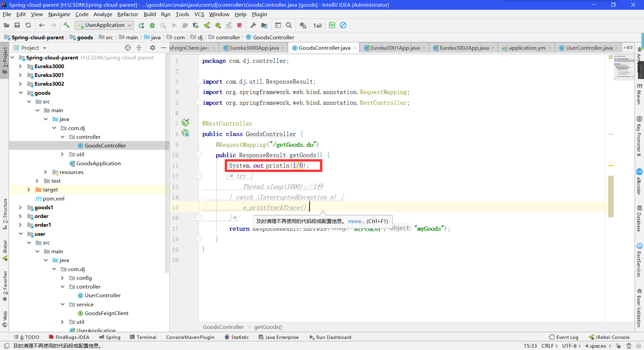644x350 pixels.
Task: Open the Refactor menu
Action: [x=127, y=14]
